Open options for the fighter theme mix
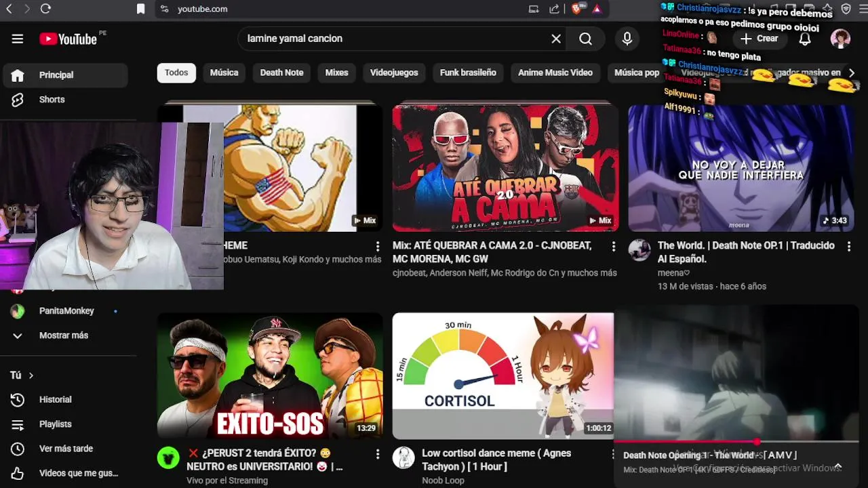 [378, 247]
